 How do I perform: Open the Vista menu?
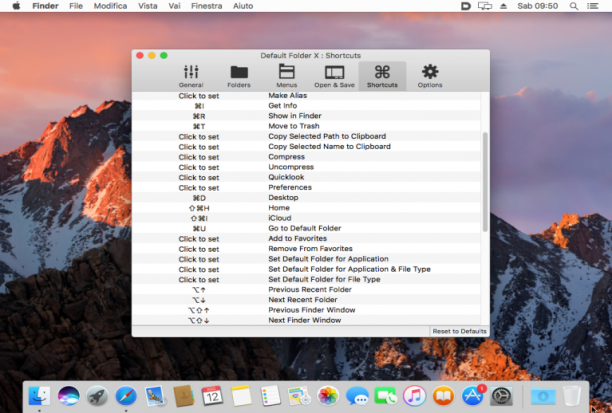148,6
